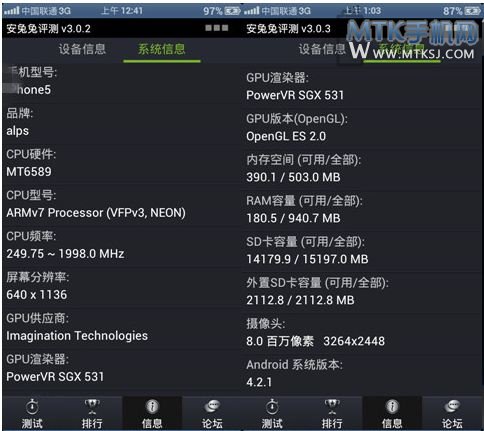Click the 87% battery percentage text
The height and width of the screenshot is (431, 484).
[x=453, y=11]
